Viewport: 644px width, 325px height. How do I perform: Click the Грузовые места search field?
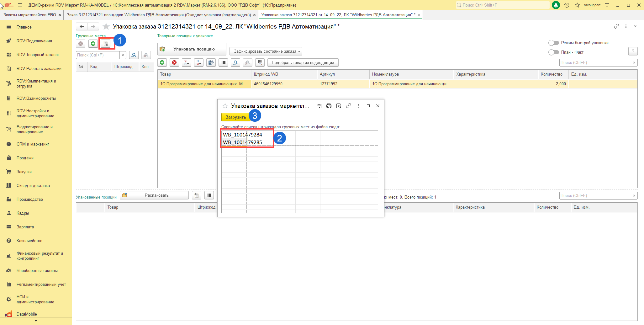point(98,55)
